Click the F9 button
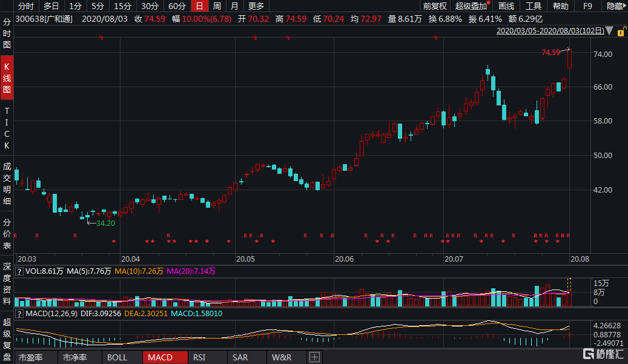628x364 pixels. pyautogui.click(x=587, y=6)
